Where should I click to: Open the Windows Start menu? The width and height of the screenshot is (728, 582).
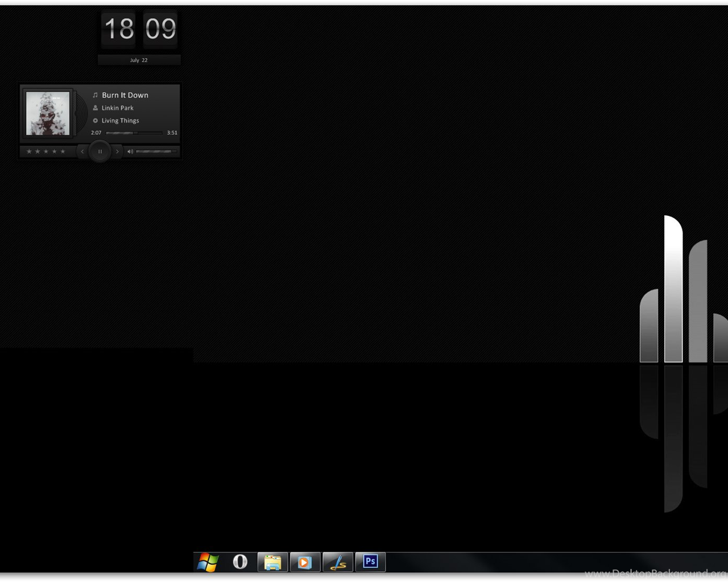(208, 562)
